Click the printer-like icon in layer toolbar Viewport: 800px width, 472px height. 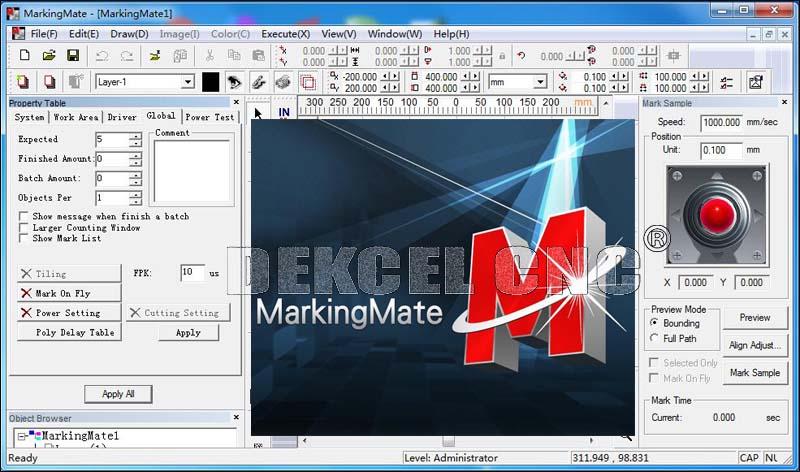coord(283,82)
